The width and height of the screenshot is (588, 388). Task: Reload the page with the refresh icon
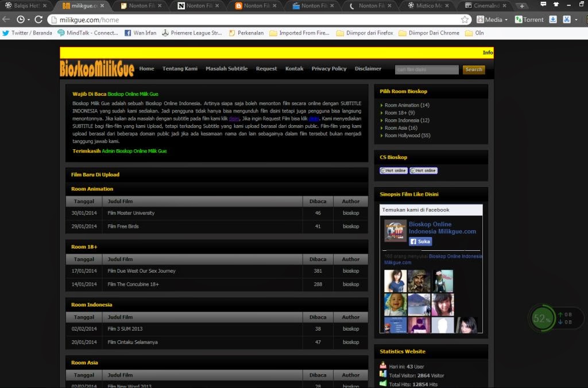pos(38,20)
